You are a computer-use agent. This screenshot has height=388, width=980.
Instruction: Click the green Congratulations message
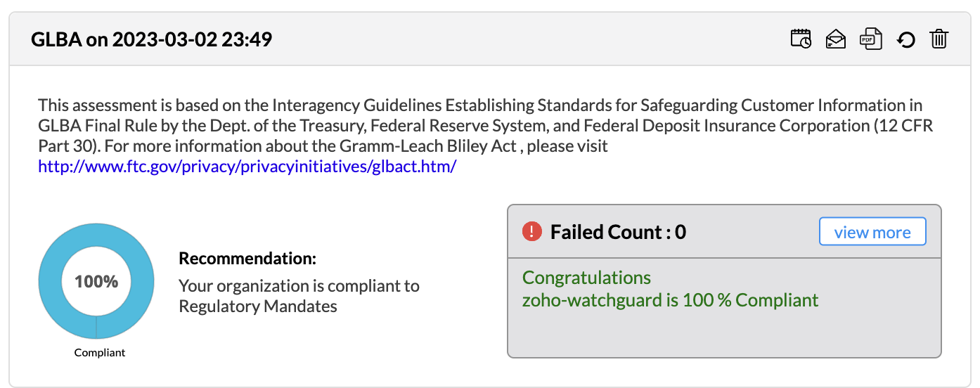click(x=587, y=278)
